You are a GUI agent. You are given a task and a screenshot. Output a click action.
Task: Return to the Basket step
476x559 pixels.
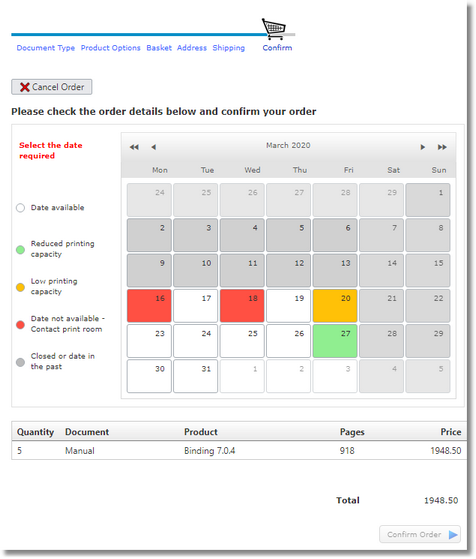(x=159, y=48)
